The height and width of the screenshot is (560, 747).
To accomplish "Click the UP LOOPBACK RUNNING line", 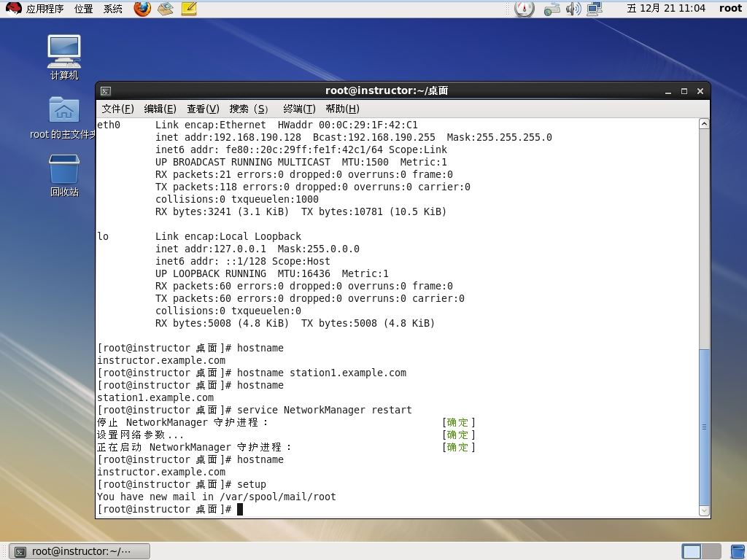I will tap(272, 273).
